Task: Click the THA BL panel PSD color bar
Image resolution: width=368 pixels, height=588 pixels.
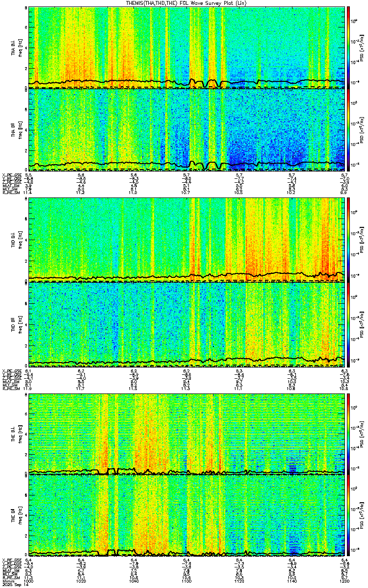Action: (348, 47)
